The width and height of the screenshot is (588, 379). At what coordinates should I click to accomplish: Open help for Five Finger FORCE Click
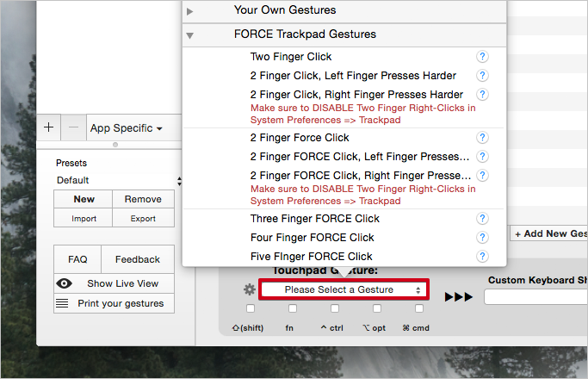(x=482, y=257)
